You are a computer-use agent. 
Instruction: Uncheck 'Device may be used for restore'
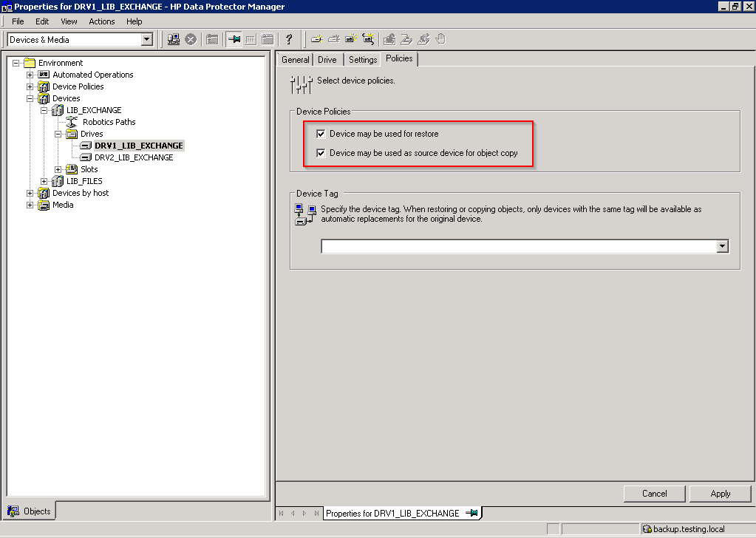point(320,134)
